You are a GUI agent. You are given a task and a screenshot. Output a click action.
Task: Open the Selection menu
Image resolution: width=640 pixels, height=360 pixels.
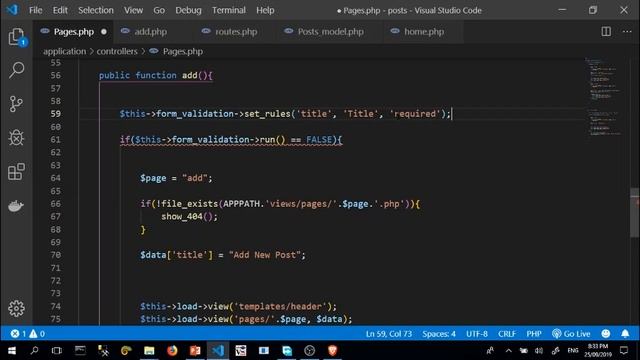click(96, 10)
